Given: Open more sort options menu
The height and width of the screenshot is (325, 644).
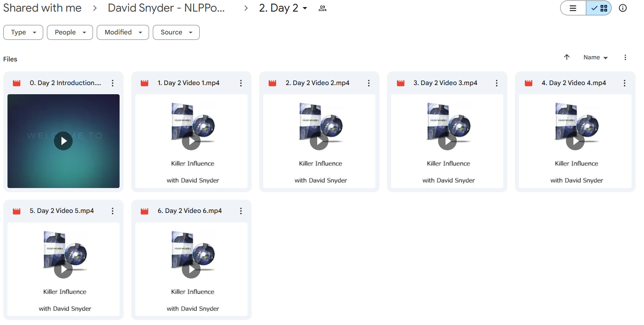Looking at the screenshot, I should pos(625,57).
